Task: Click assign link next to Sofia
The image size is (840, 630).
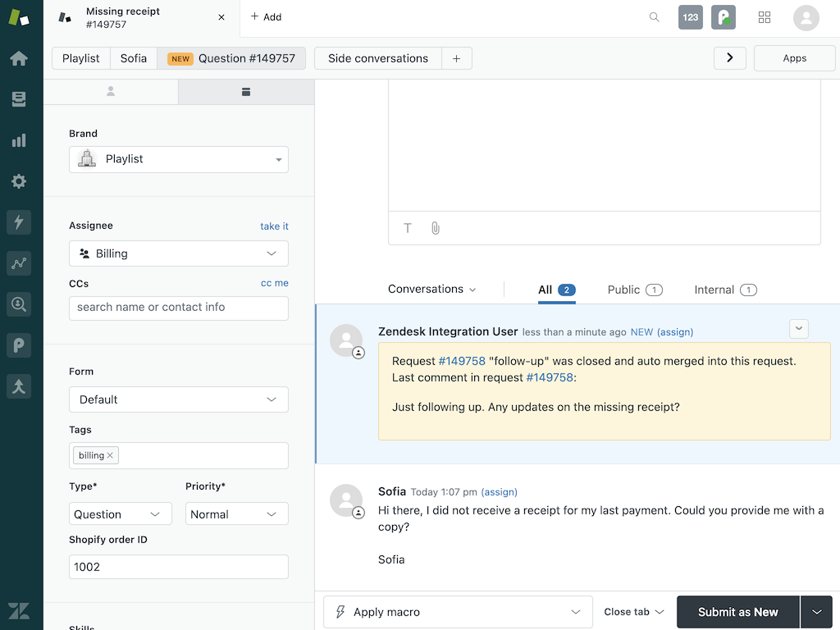Action: [x=500, y=492]
